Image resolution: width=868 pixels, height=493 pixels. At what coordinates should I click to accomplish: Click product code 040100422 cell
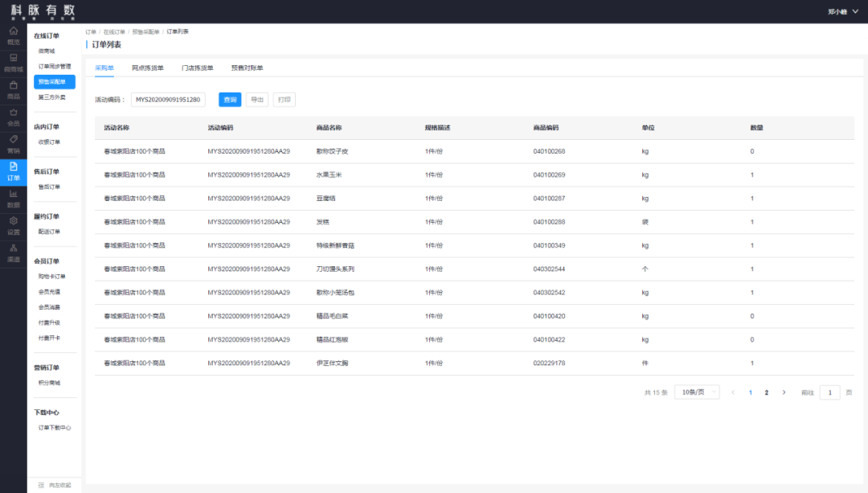(549, 339)
